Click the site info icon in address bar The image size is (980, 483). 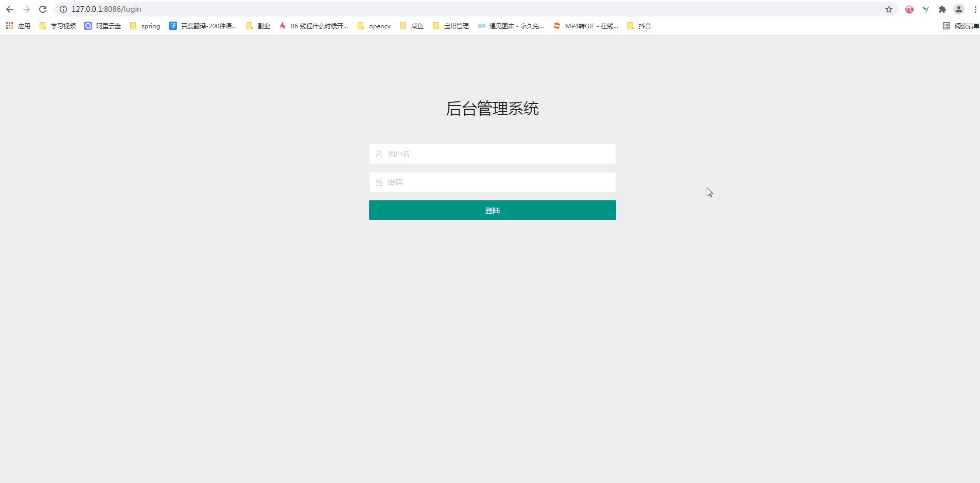(63, 9)
